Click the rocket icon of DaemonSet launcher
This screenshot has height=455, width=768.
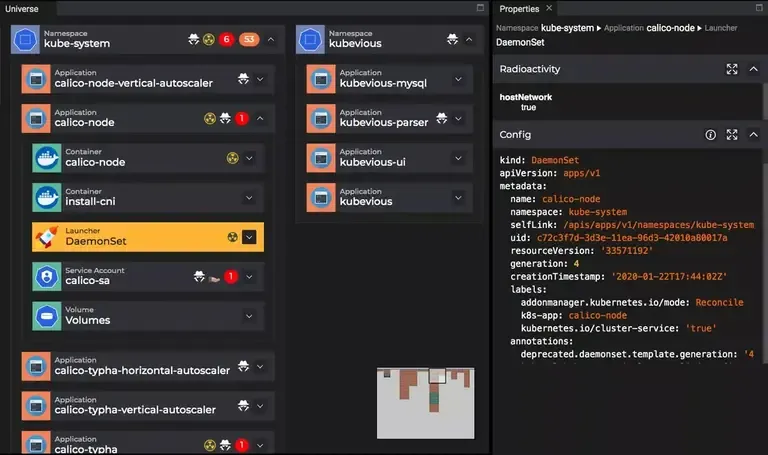click(47, 237)
